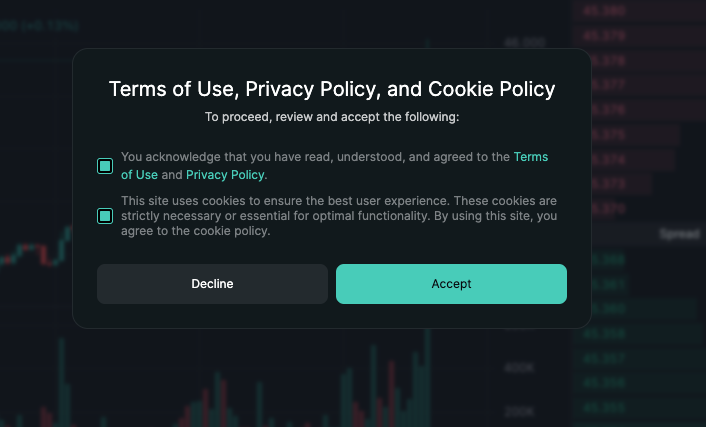Viewport: 706px width, 427px height.
Task: Click the red candlestick on the left chart
Action: (x=44, y=255)
